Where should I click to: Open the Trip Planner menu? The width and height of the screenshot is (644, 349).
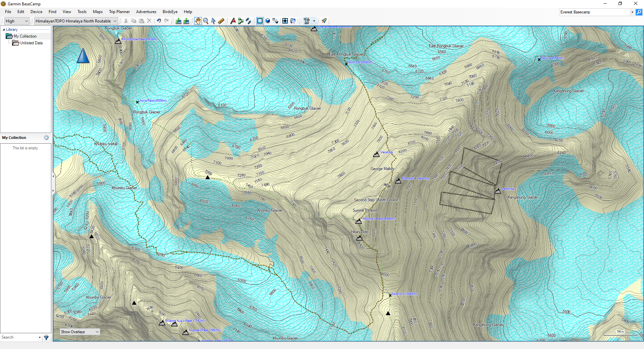(x=119, y=12)
